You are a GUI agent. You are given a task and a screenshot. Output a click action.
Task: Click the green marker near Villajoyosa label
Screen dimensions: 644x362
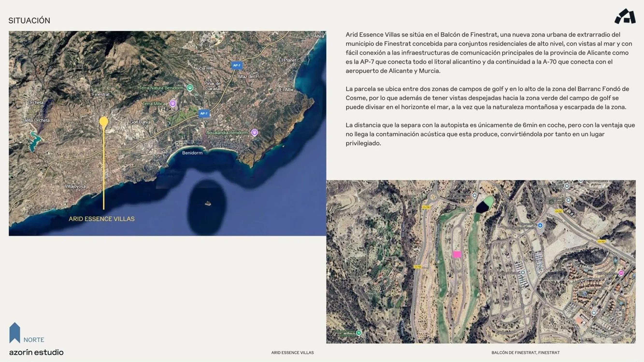pos(359,333)
